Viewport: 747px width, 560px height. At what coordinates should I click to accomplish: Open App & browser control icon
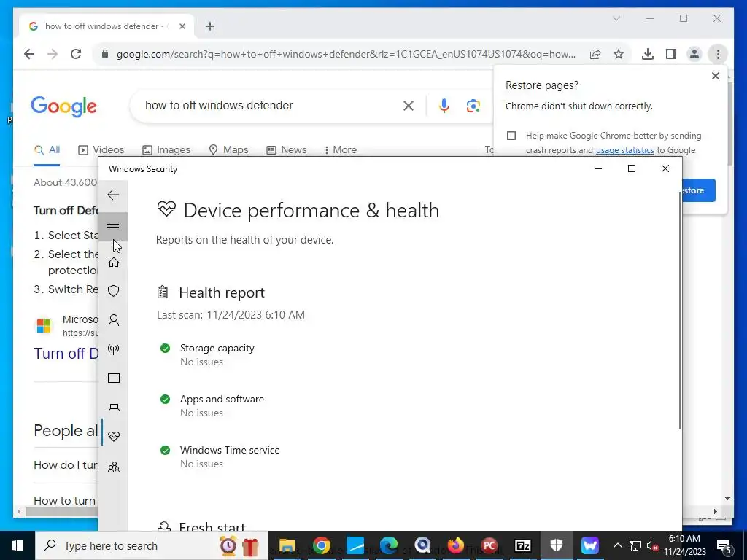click(x=113, y=378)
